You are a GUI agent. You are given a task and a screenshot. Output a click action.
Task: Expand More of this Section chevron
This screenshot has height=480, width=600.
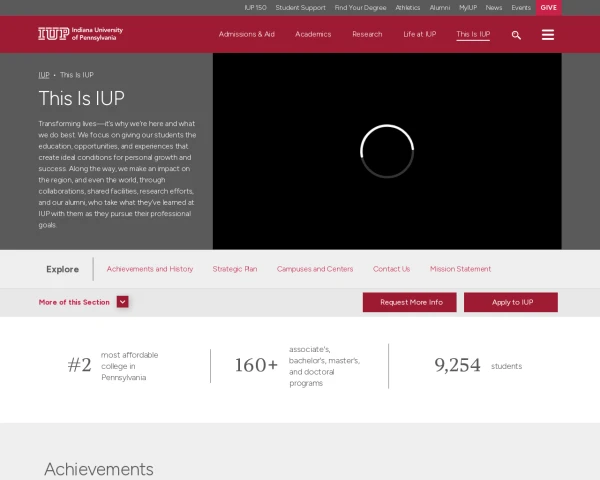pos(122,302)
